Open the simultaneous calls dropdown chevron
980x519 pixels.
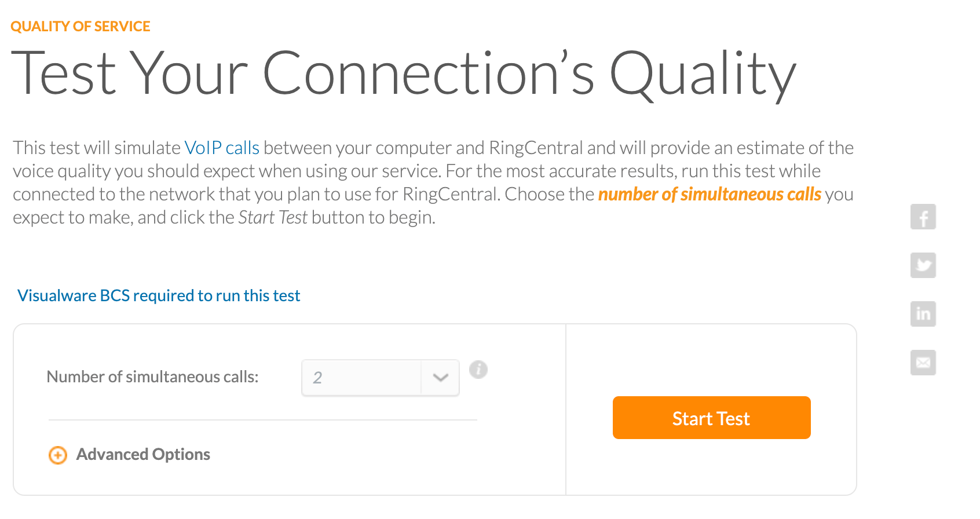pos(440,378)
